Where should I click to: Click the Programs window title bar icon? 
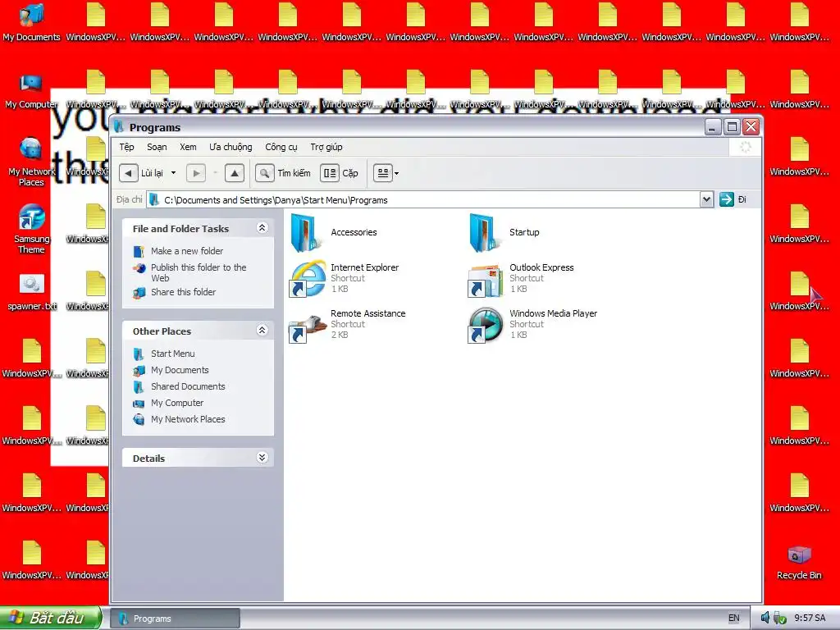[x=119, y=127]
